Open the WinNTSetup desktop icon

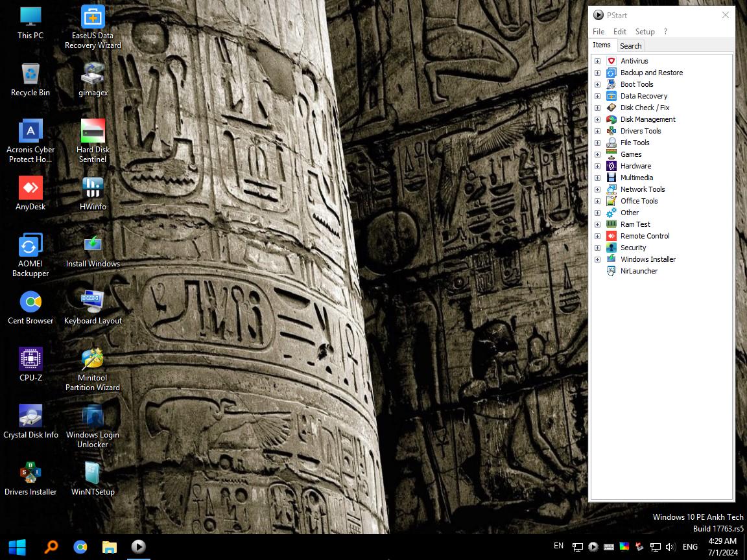pyautogui.click(x=93, y=478)
